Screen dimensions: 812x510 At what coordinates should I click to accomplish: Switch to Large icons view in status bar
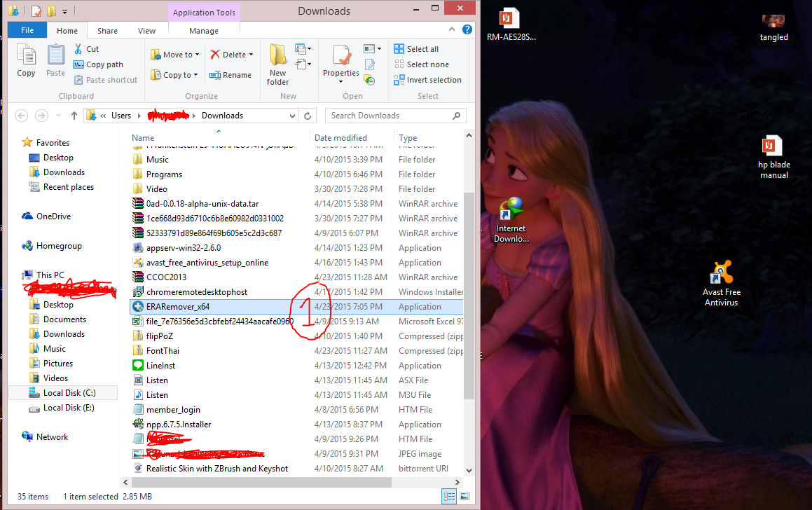465,497
